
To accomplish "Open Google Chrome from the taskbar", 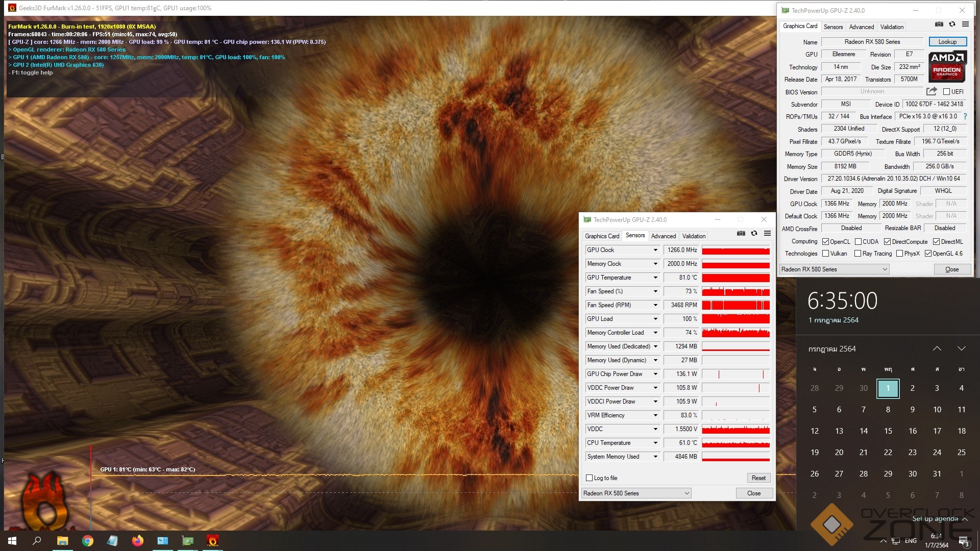I will [88, 541].
